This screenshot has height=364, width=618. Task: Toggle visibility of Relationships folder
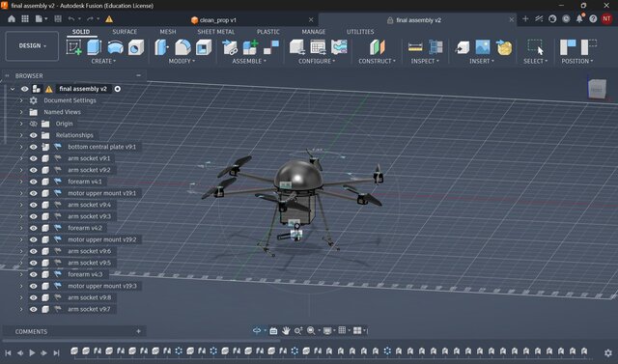pos(34,135)
